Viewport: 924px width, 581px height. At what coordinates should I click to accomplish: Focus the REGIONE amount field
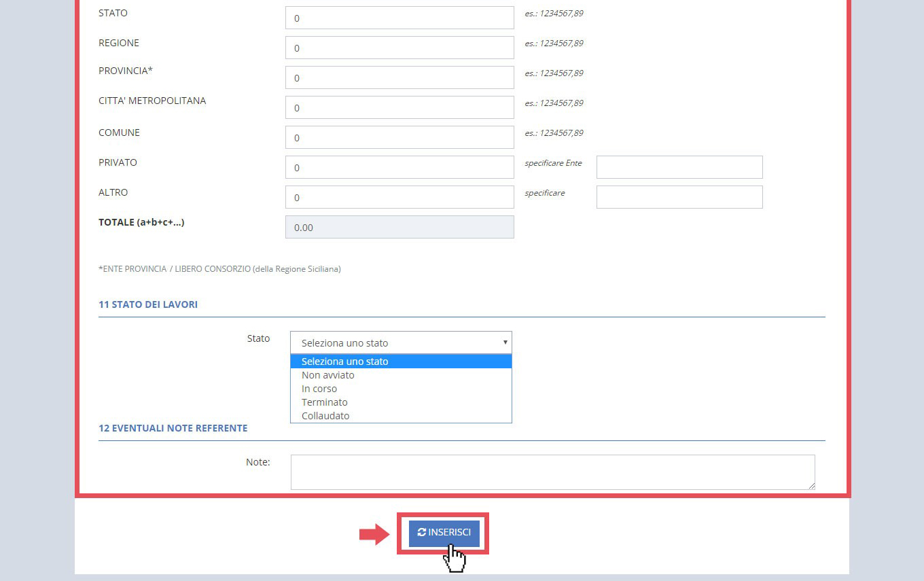point(399,48)
